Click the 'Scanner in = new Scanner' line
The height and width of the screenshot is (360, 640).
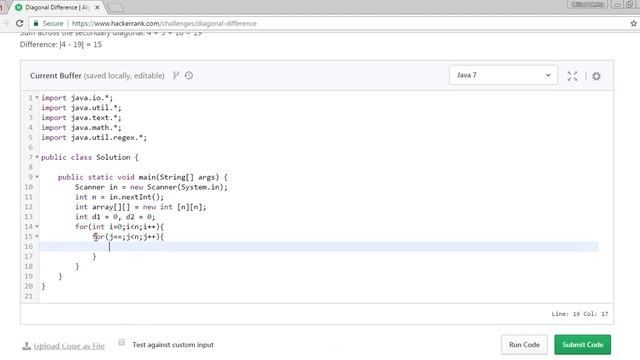[x=151, y=187]
